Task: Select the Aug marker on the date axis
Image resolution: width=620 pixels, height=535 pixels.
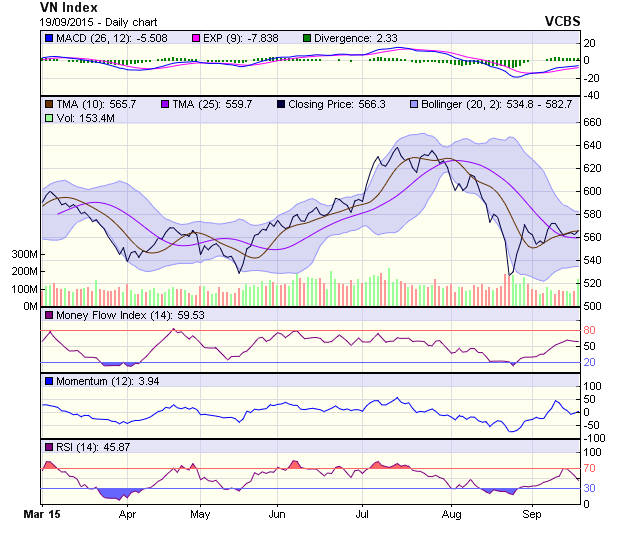Action: [x=451, y=514]
